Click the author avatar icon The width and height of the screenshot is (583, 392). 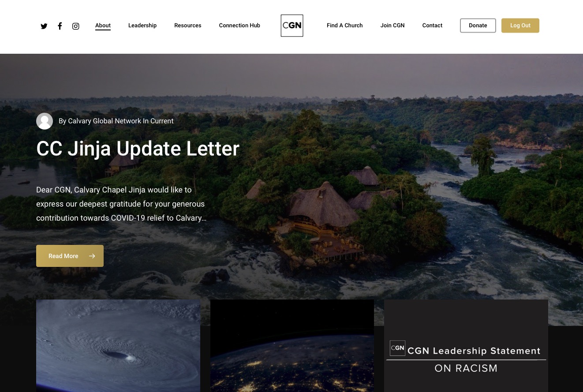[45, 121]
